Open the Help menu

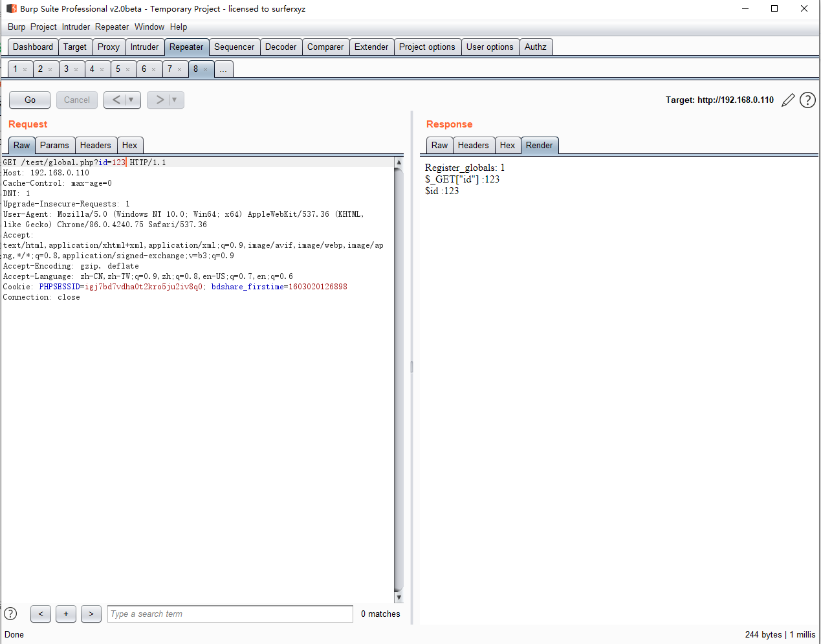[179, 27]
